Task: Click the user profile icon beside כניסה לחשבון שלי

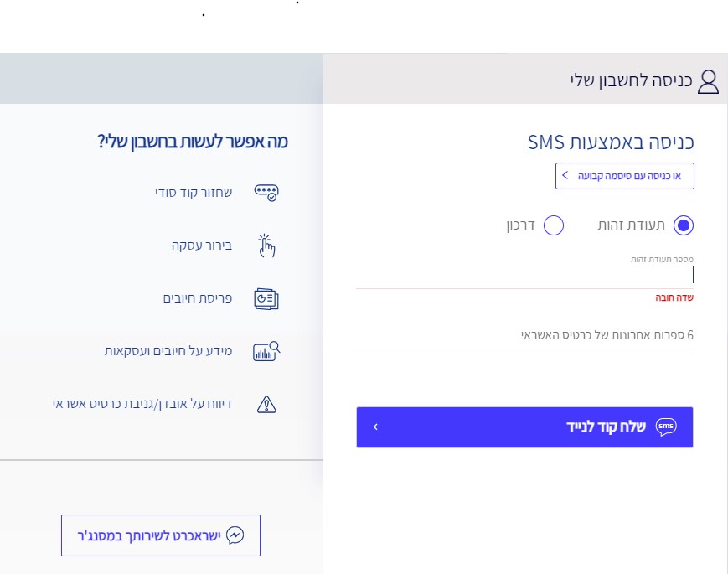Action: tap(708, 82)
